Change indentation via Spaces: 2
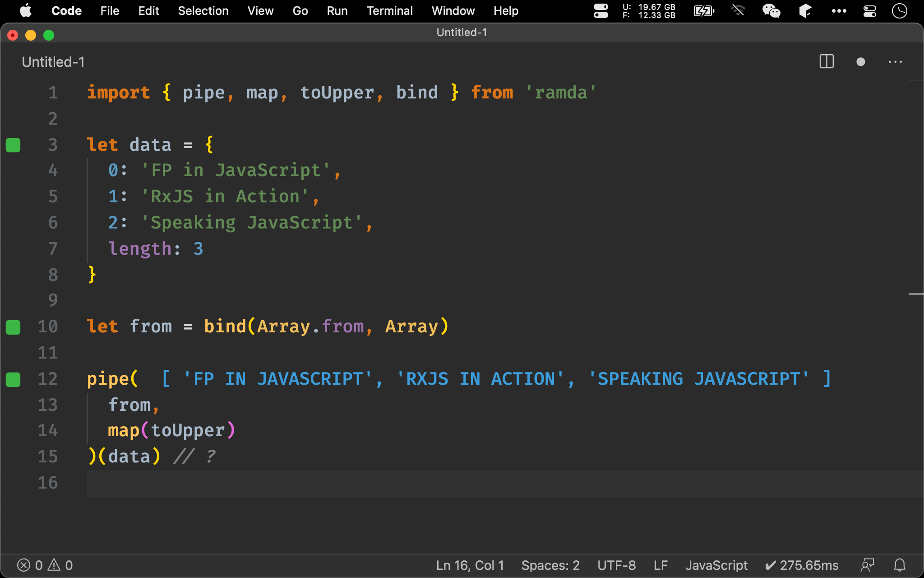Screen dimensions: 924x578 tap(550, 565)
